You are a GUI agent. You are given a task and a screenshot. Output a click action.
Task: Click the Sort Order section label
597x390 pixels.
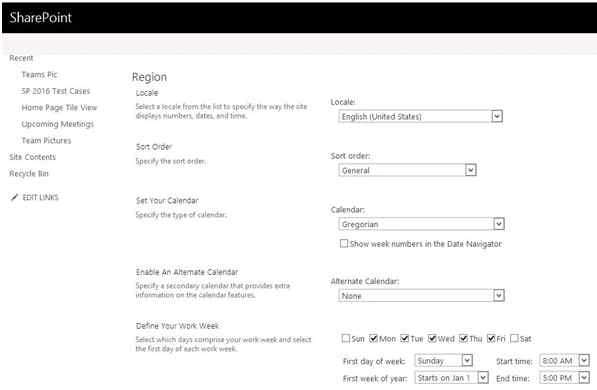coord(154,147)
